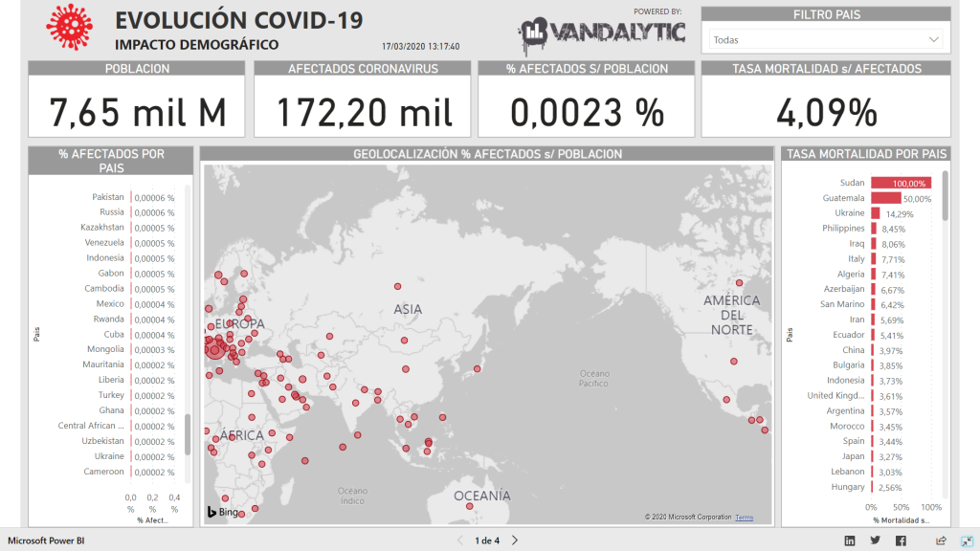Go to next report page
Viewport: 980px width, 551px height.
click(x=515, y=540)
